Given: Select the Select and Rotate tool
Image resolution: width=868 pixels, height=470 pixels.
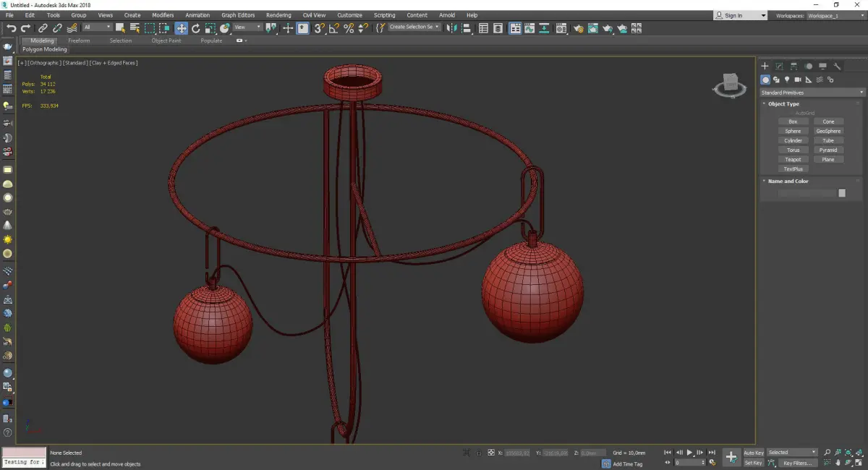Looking at the screenshot, I should pos(195,28).
